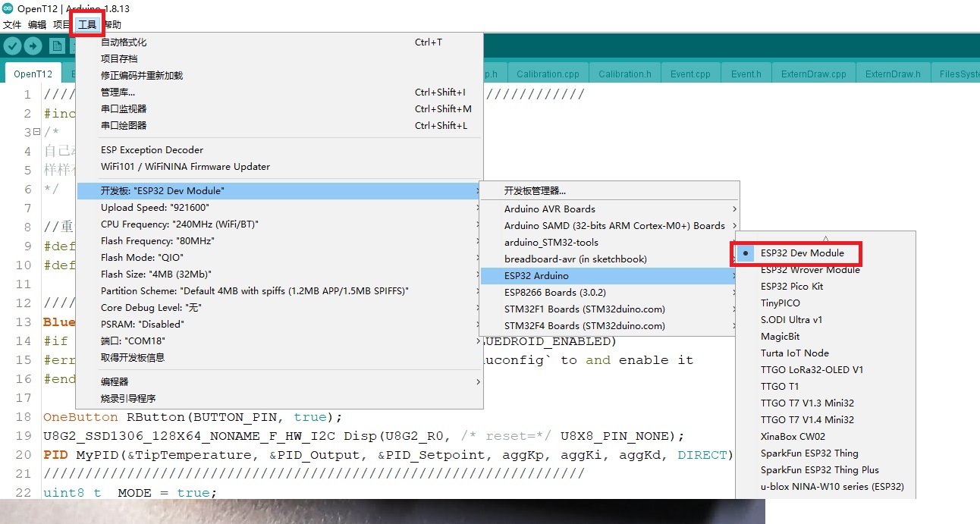Click 取得开发板信息 menu entry
Screen dimensions: 980x524
pyautogui.click(x=279, y=358)
